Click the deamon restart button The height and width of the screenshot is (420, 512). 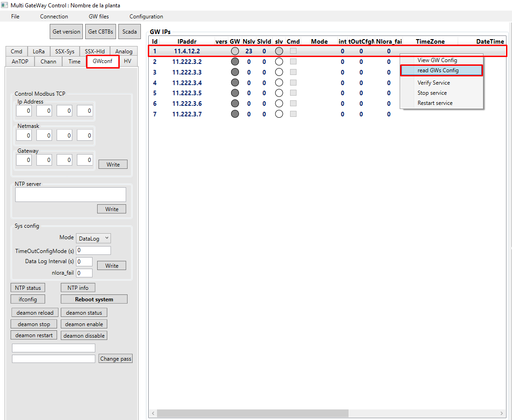pyautogui.click(x=34, y=335)
